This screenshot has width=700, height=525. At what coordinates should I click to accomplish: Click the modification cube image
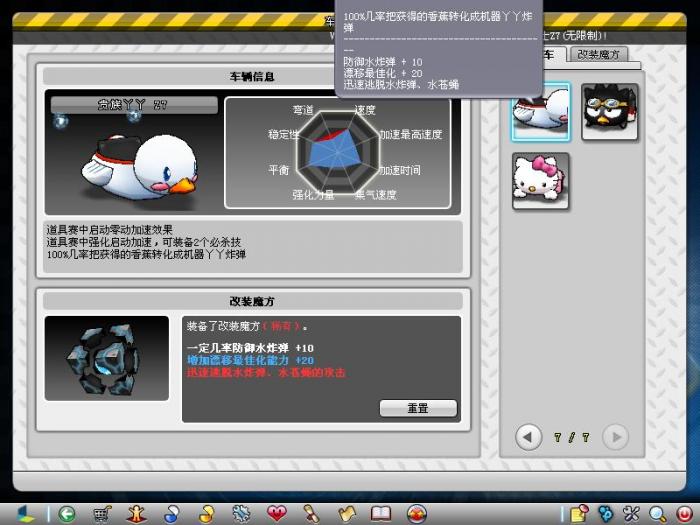[107, 358]
